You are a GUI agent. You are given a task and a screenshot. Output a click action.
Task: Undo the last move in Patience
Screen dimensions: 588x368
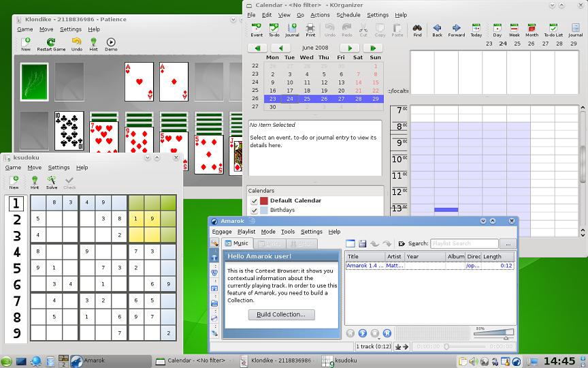[x=76, y=44]
